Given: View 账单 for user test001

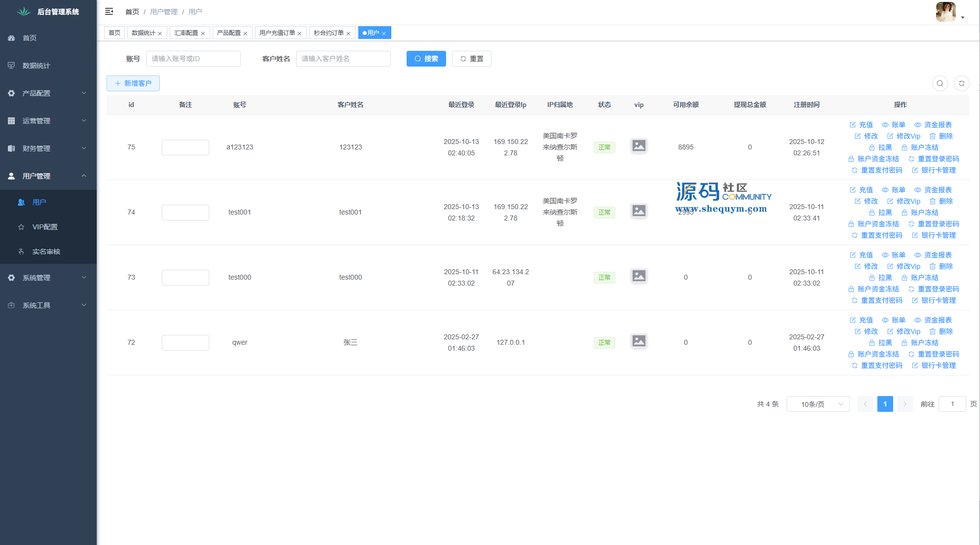Looking at the screenshot, I should pos(894,190).
